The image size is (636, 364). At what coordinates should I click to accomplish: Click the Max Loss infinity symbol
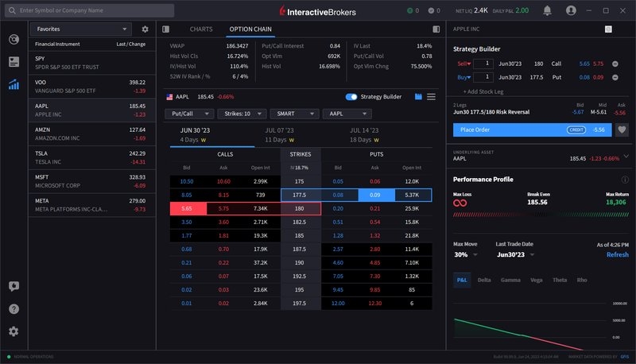460,203
